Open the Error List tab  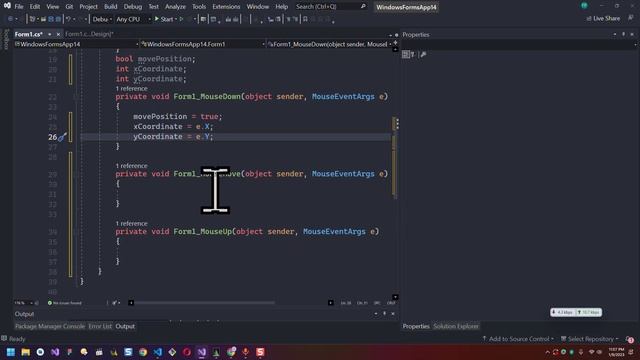100,326
